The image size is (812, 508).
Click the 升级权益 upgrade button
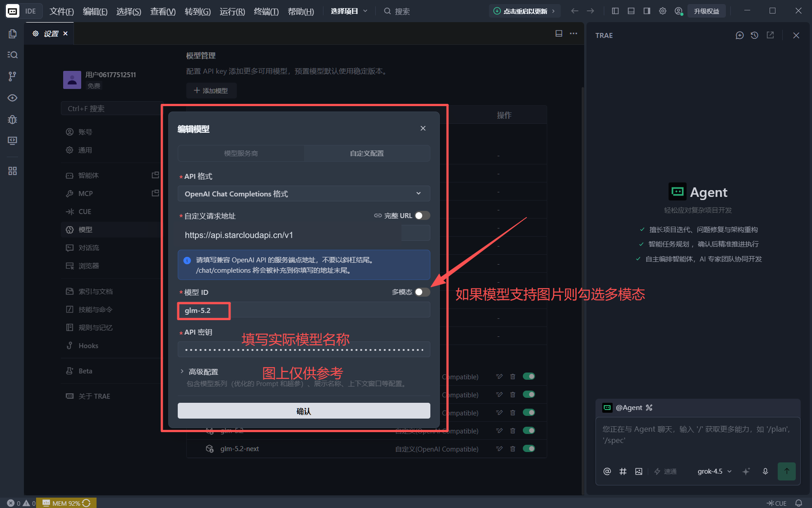click(x=706, y=11)
